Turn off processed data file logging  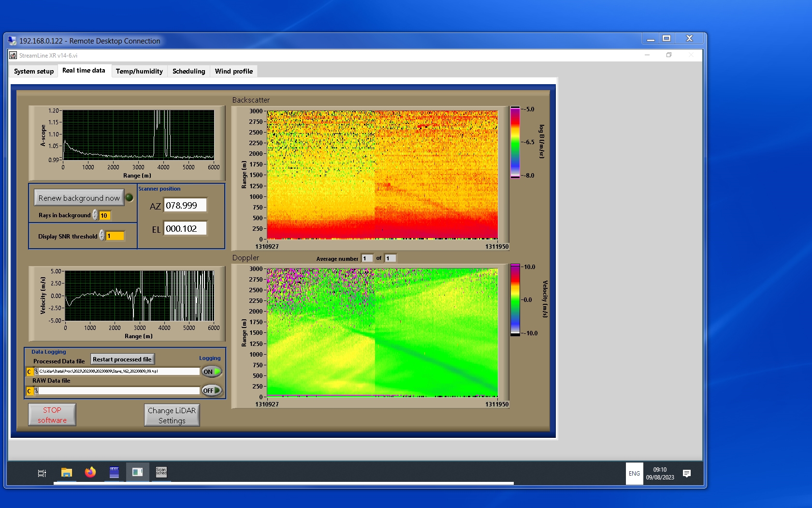click(x=212, y=372)
